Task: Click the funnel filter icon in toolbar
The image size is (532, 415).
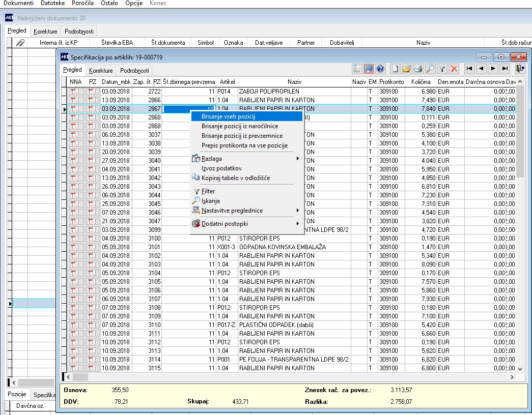Action: pos(442,69)
